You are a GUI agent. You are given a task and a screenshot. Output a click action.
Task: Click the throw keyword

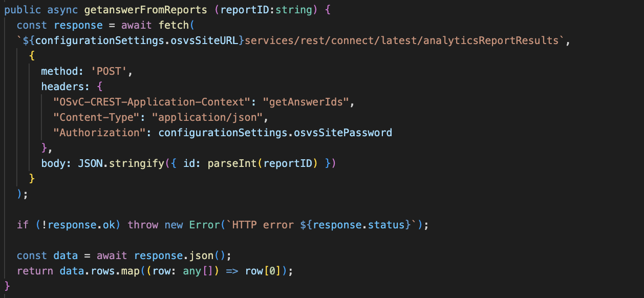pos(142,225)
